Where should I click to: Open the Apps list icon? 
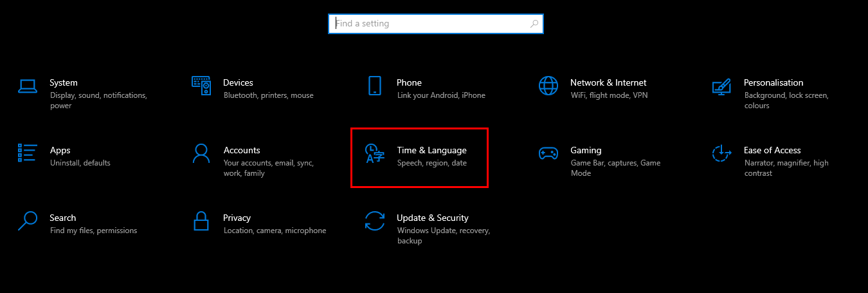[x=28, y=153]
